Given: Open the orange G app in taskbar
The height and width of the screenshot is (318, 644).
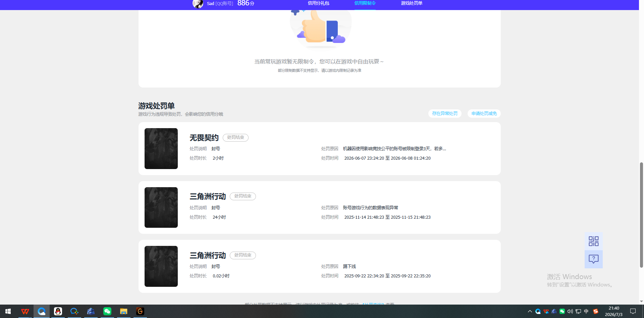Looking at the screenshot, I should pyautogui.click(x=140, y=311).
